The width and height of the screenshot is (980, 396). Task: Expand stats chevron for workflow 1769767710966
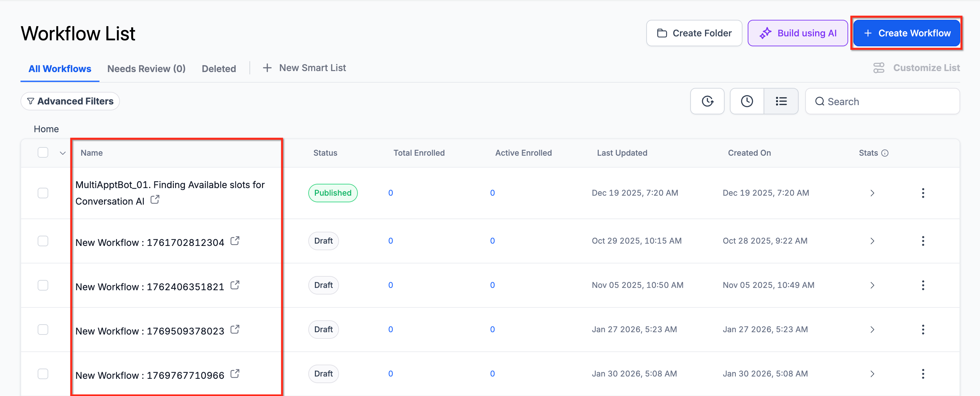tap(872, 374)
